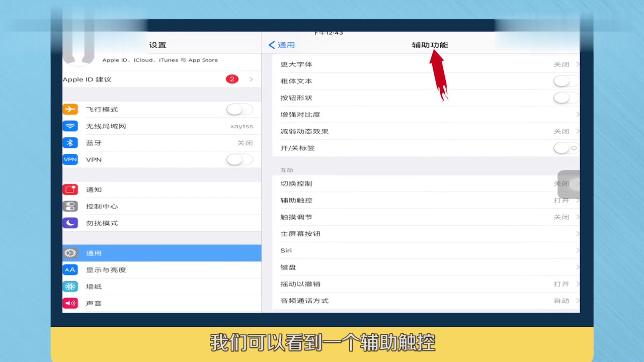Open Siri accessibility setting

tap(426, 250)
